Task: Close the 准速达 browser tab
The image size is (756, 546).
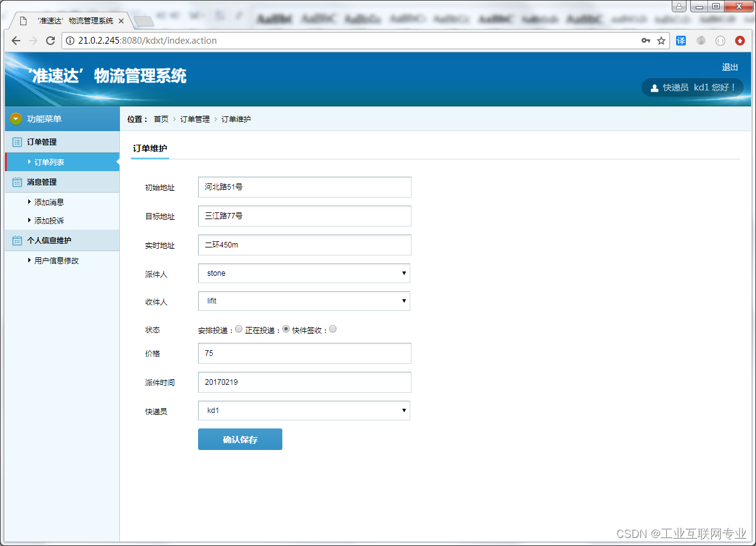Action: coord(121,21)
